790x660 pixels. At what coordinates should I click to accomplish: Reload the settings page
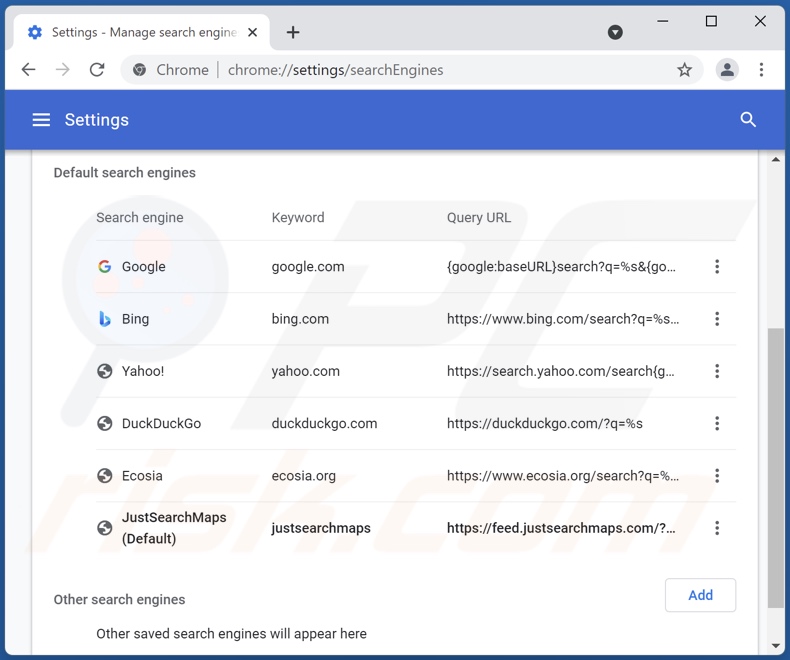[97, 70]
